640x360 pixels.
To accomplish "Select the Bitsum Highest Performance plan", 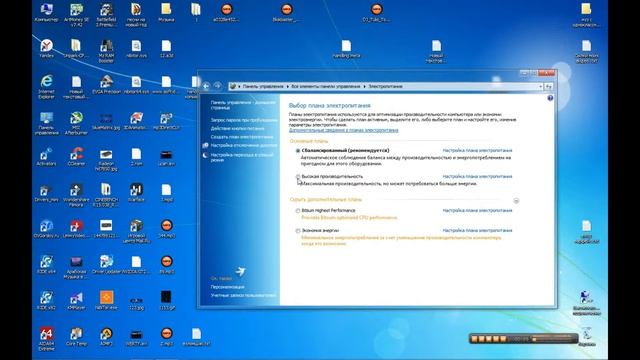I will pyautogui.click(x=298, y=211).
